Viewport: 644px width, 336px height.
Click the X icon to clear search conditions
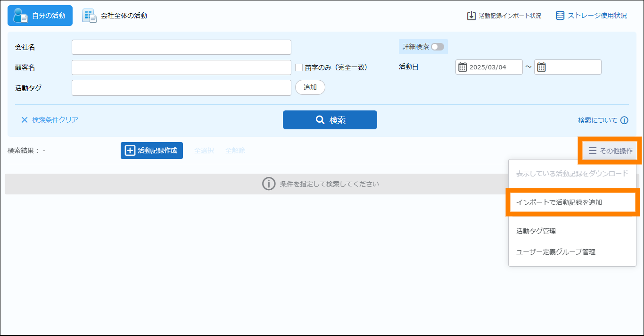(25, 120)
